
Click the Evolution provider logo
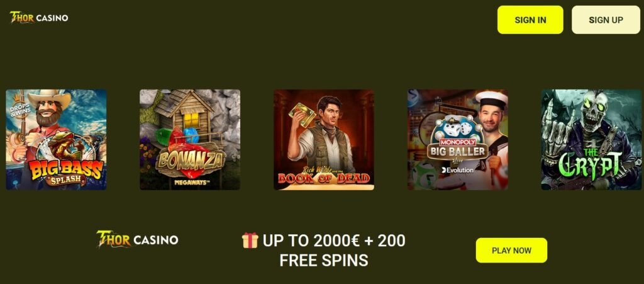(457, 170)
